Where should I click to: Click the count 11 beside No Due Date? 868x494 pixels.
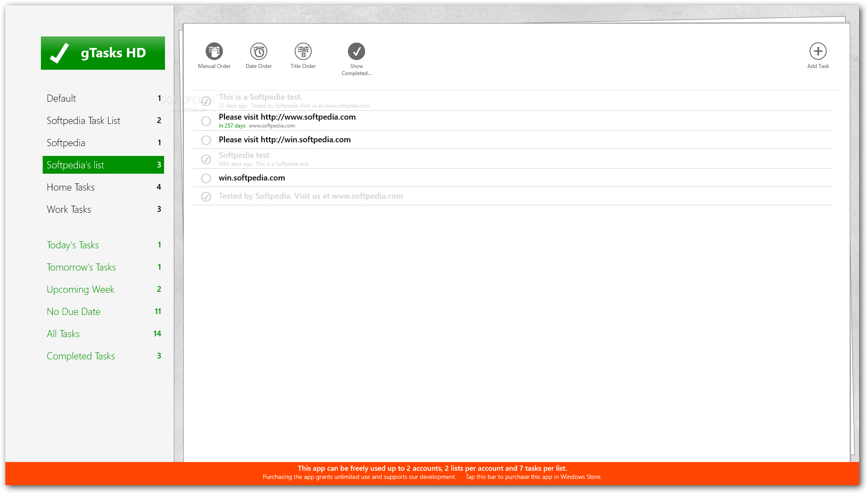[158, 311]
